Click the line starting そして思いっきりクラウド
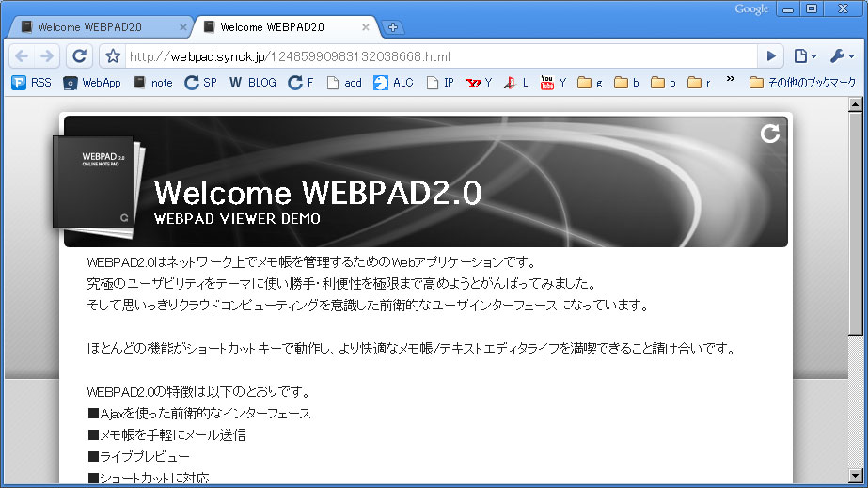Viewport: 868px width, 488px height. (x=368, y=306)
